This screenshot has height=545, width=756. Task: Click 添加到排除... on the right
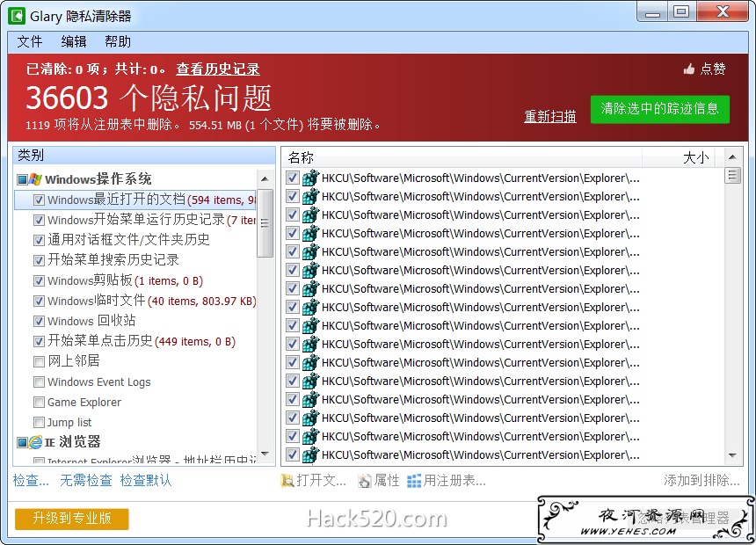701,480
